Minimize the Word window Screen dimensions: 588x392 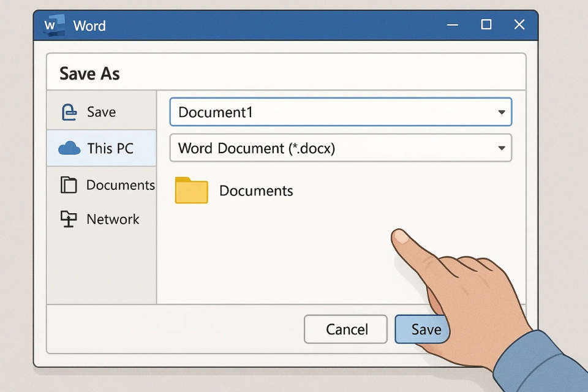[453, 25]
